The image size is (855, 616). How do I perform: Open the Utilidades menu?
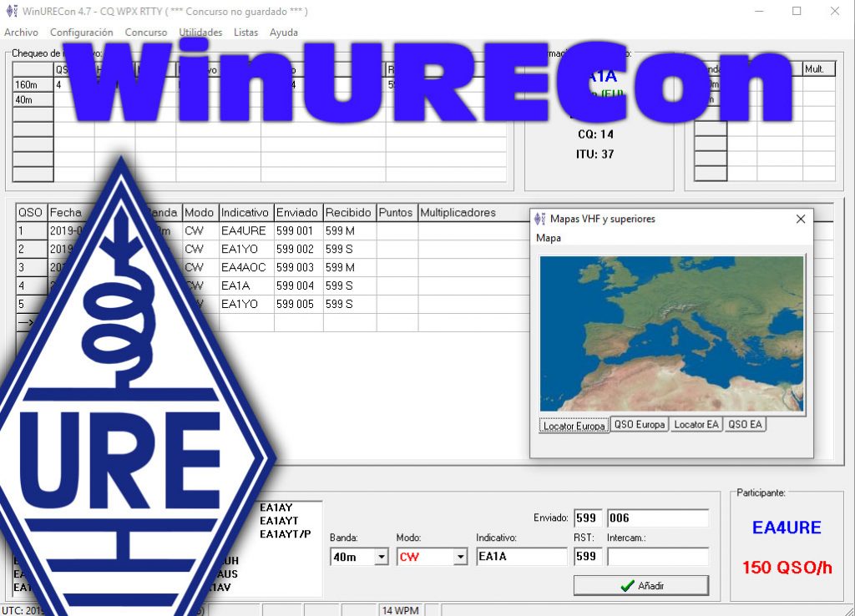200,33
